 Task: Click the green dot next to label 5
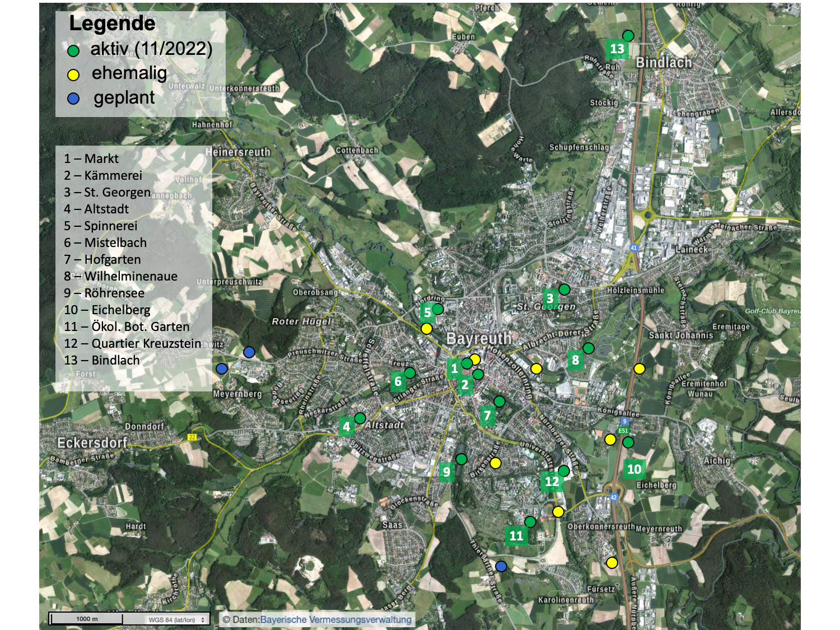click(x=438, y=309)
